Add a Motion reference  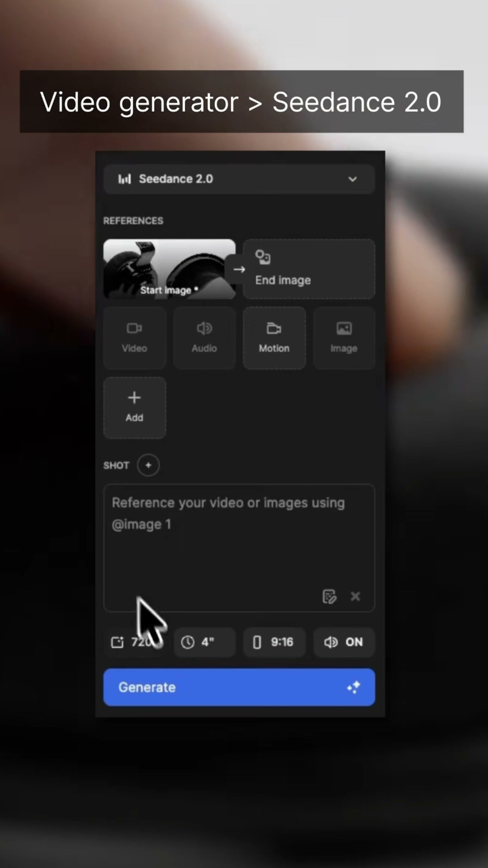(x=274, y=338)
